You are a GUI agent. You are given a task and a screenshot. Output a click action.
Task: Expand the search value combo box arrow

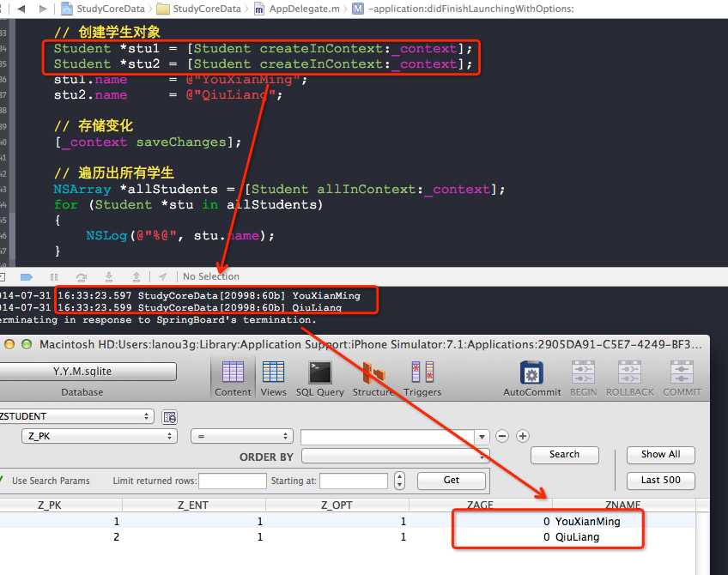point(482,437)
